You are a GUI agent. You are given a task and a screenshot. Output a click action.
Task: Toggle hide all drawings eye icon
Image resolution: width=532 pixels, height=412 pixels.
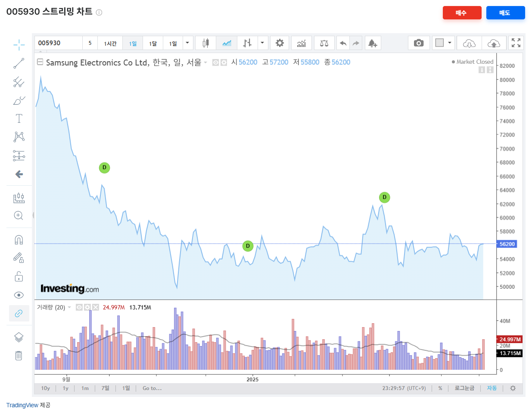click(x=19, y=295)
